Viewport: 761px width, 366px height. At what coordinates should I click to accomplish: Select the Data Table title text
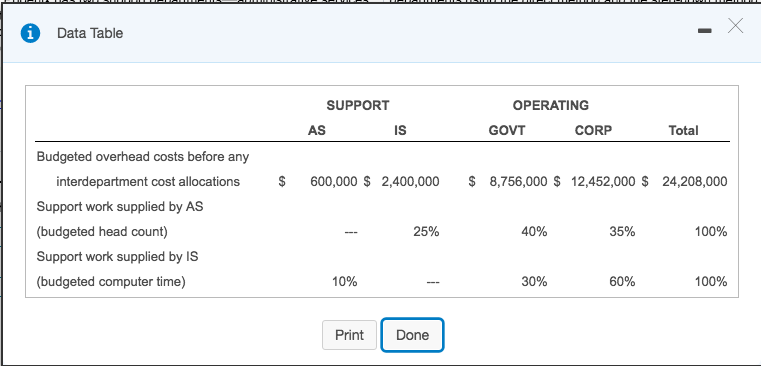90,33
